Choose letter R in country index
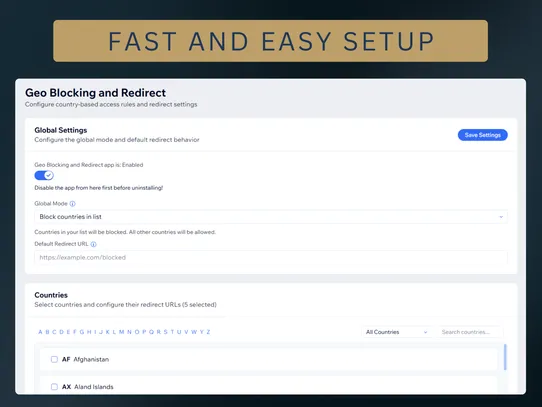This screenshot has height=407, width=542. tap(159, 332)
